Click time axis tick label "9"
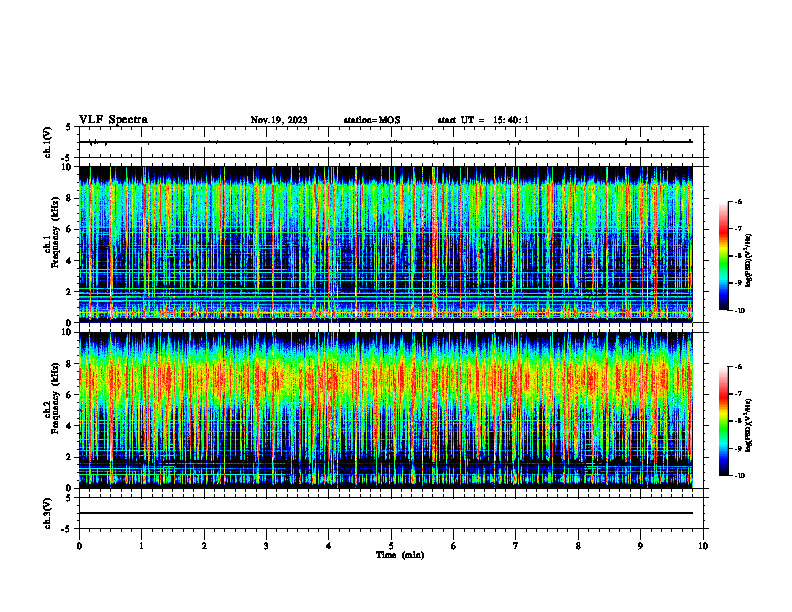Screen dimensions: 792x612 point(640,546)
